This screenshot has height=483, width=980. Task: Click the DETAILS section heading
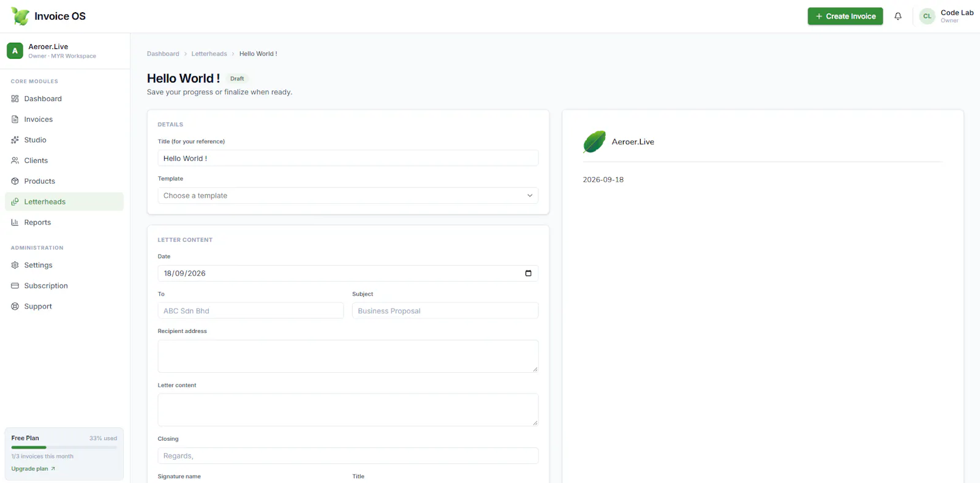(170, 125)
